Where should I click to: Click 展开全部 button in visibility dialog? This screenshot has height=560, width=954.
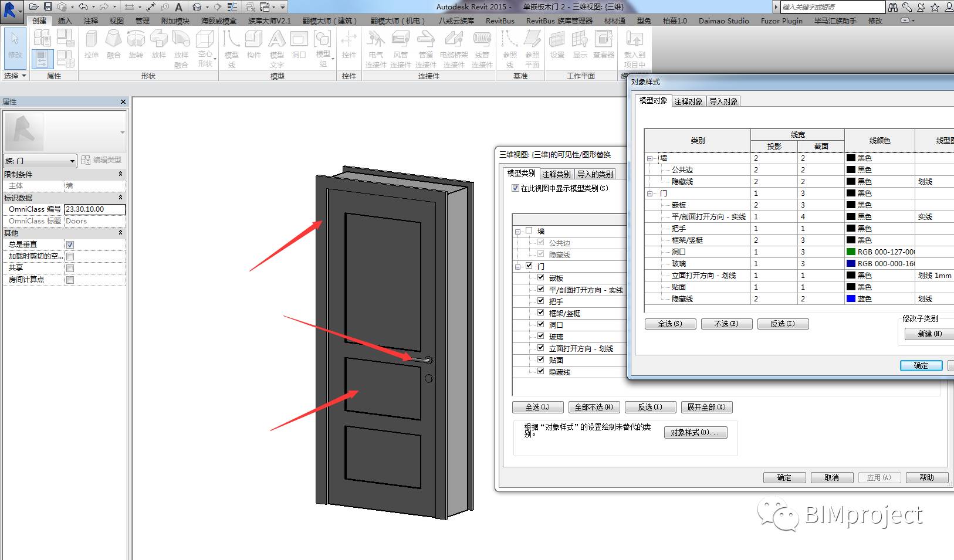pyautogui.click(x=706, y=407)
